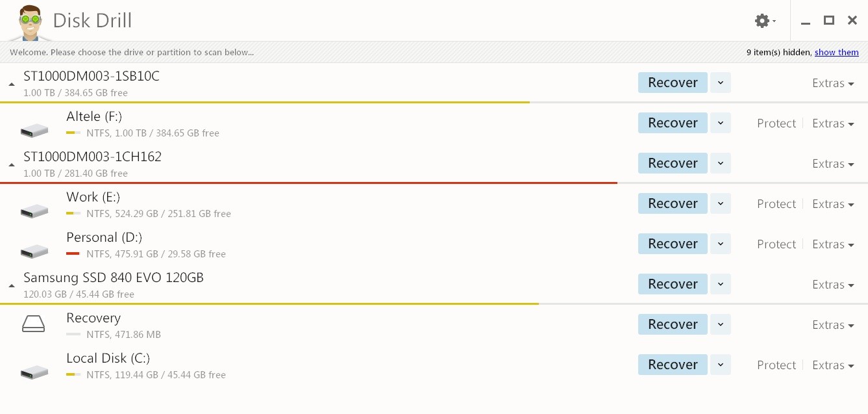
Task: Open Extras menu for Work (E:)
Action: (833, 204)
